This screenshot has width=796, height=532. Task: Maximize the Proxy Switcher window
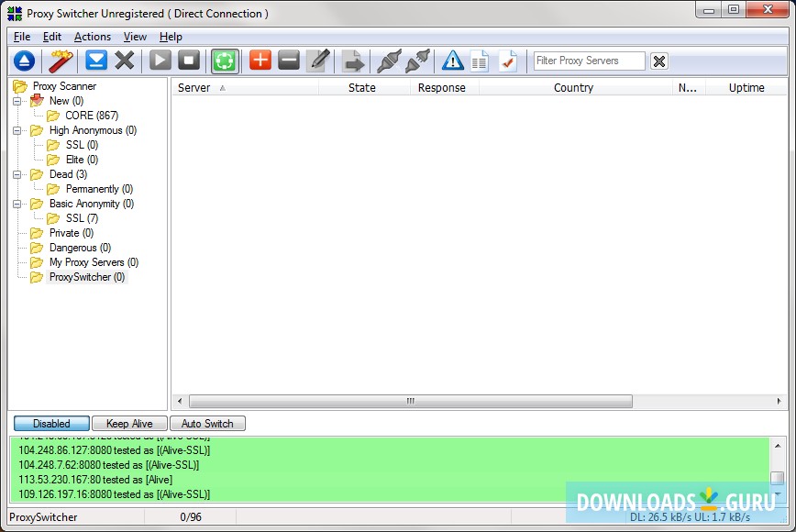(x=734, y=10)
